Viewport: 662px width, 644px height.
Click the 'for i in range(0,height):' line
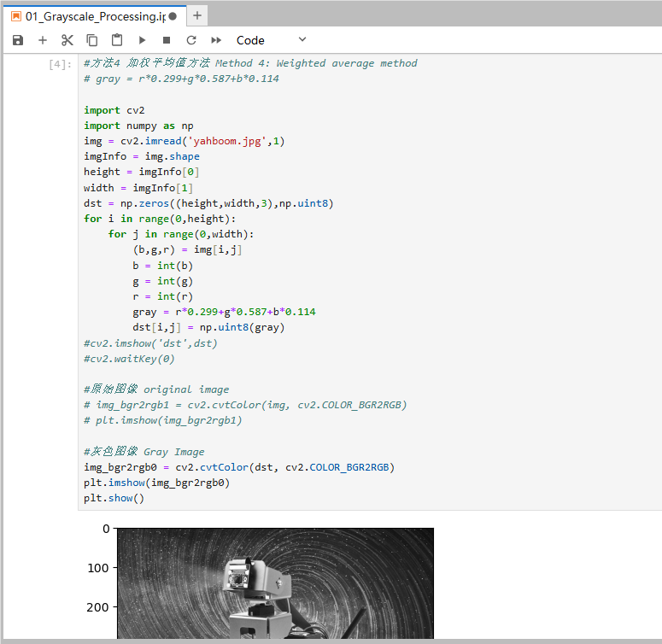point(160,219)
